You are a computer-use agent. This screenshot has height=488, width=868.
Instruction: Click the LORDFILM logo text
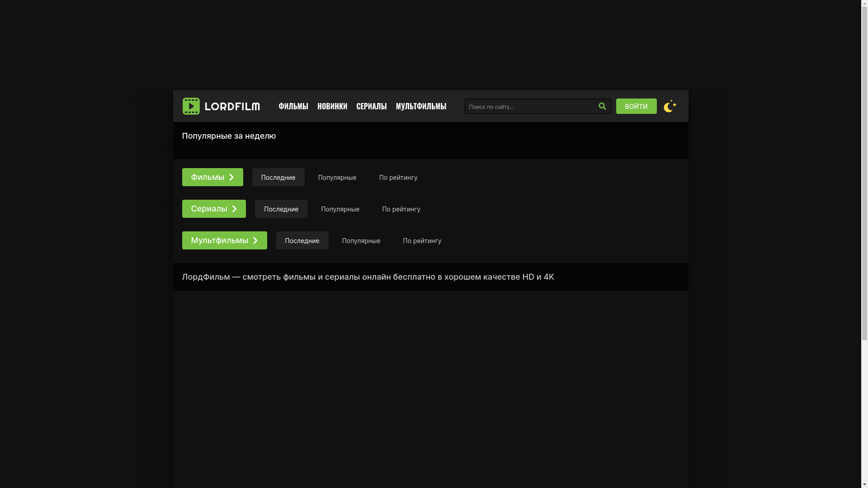click(232, 107)
